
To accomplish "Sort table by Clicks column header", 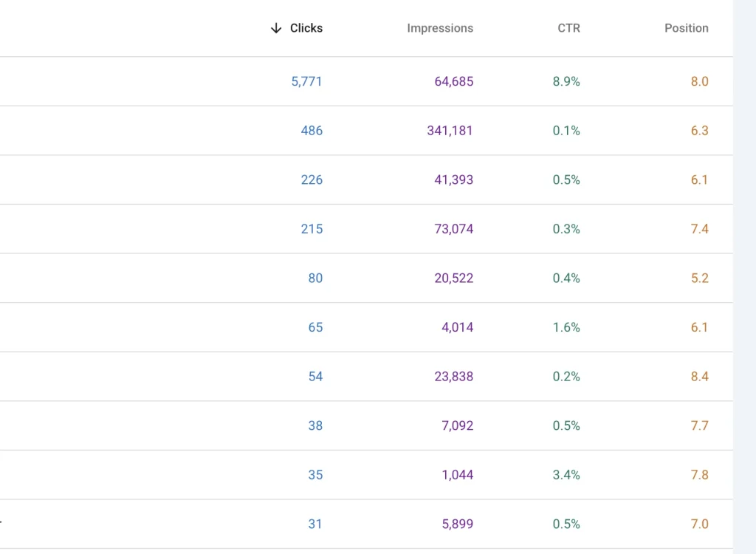I will 306,28.
